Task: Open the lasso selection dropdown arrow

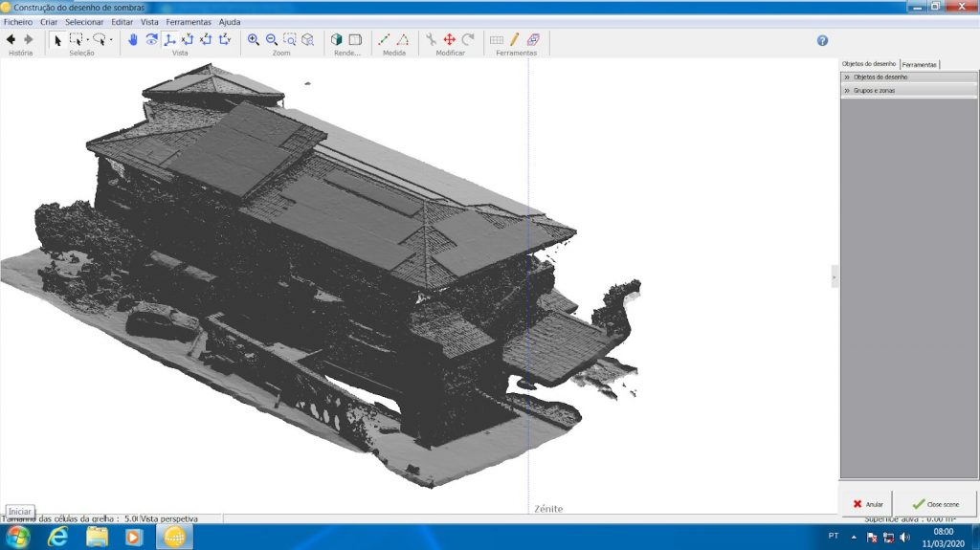Action: pos(111,40)
